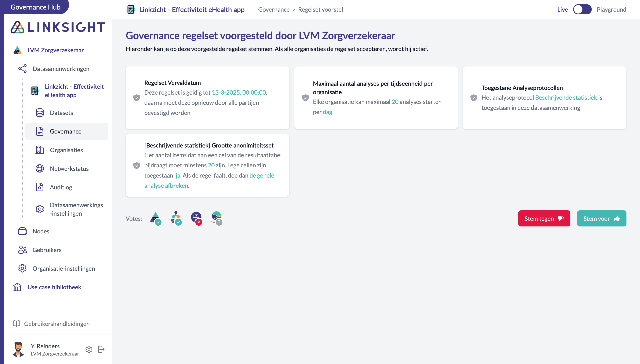Open the Auditlog document icon

click(40, 187)
